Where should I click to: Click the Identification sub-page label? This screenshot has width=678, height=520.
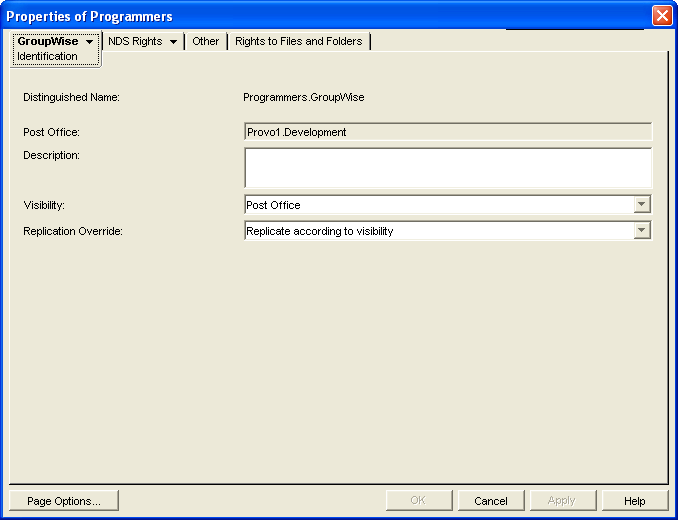[47, 56]
